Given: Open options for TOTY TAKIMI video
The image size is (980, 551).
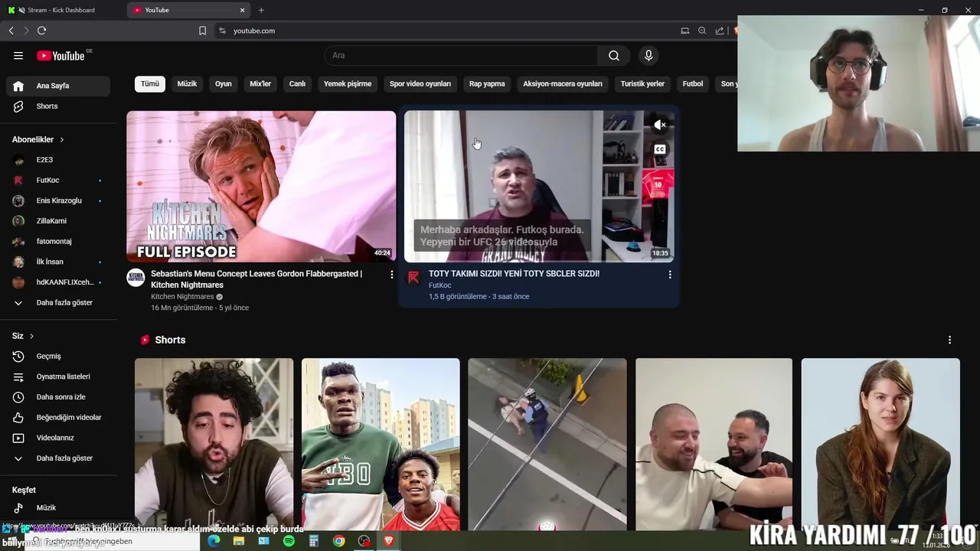Looking at the screenshot, I should pos(669,274).
